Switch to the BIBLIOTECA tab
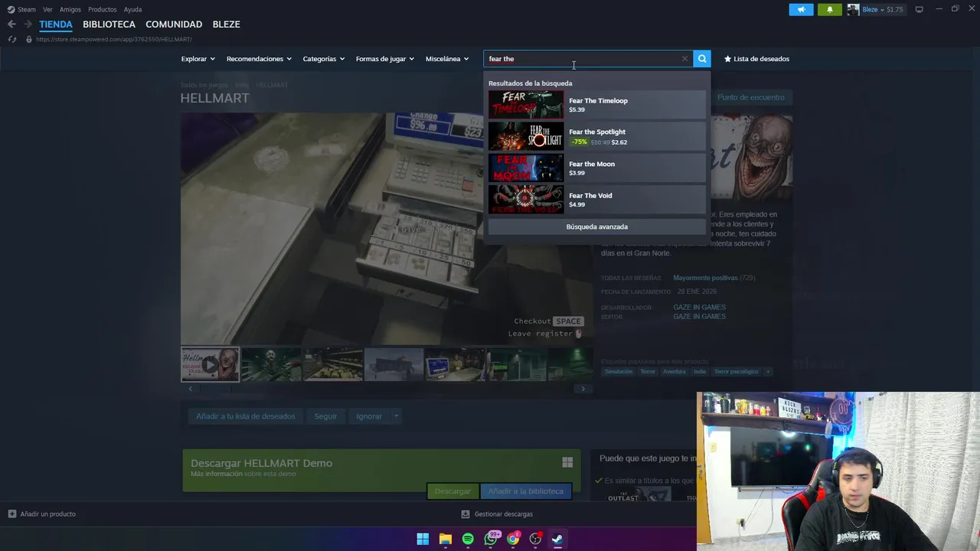Viewport: 980px width, 551px height. tap(109, 24)
